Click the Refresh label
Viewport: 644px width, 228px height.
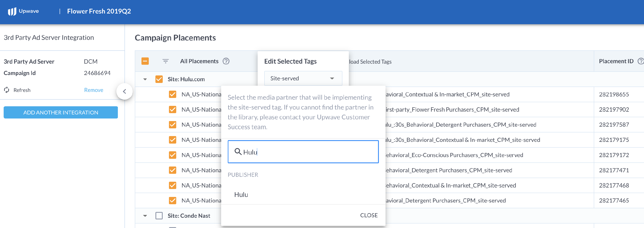coord(22,90)
